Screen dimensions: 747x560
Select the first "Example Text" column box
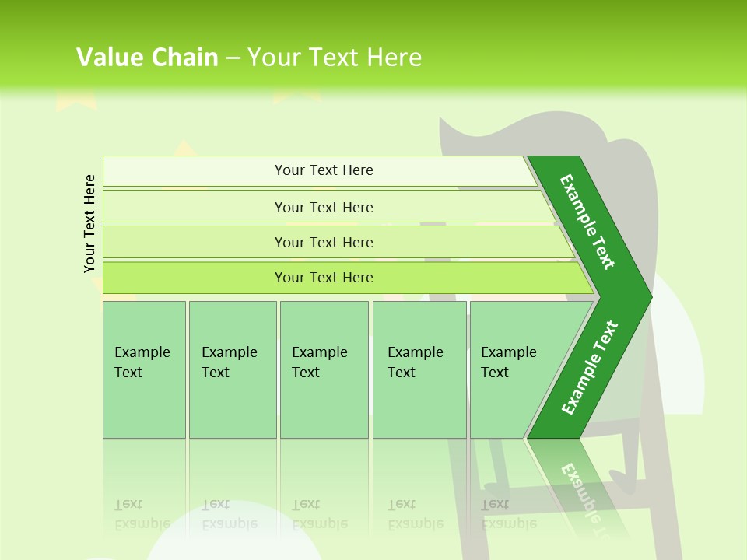click(145, 369)
